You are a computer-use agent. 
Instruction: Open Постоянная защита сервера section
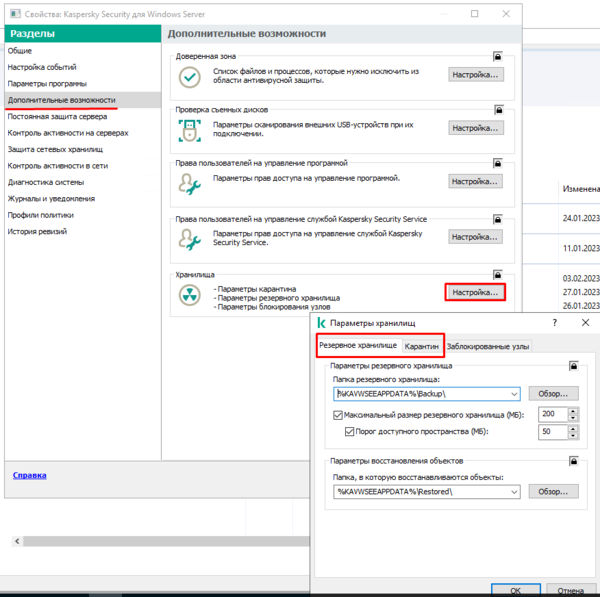point(83,117)
